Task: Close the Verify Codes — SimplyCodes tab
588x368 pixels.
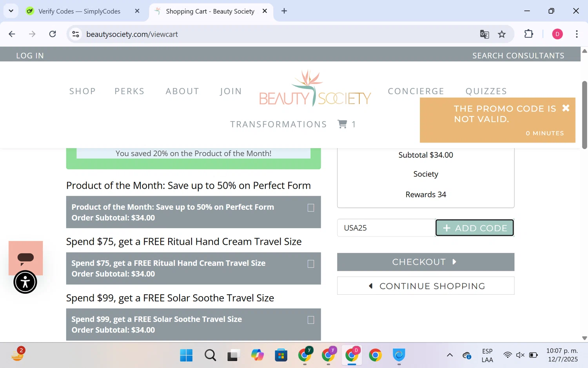Action: click(137, 11)
